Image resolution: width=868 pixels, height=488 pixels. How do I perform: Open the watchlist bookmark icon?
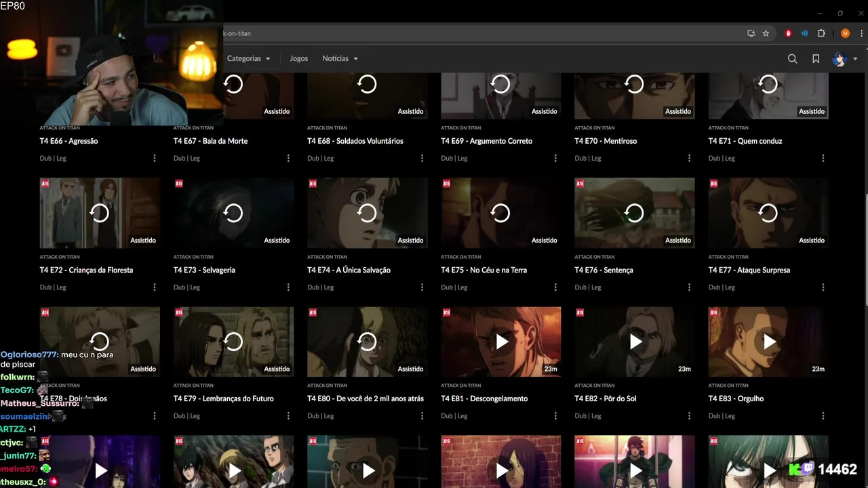(x=816, y=59)
